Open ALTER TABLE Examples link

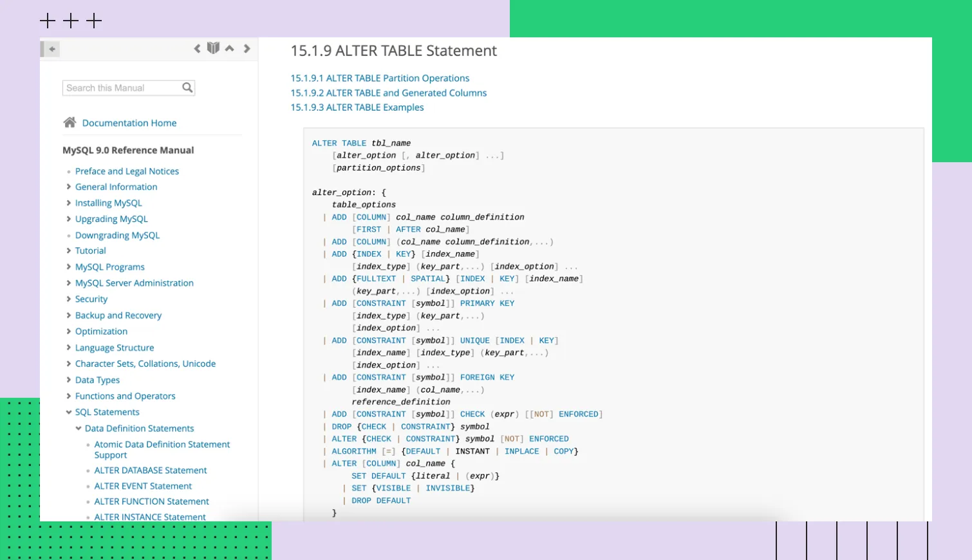357,107
